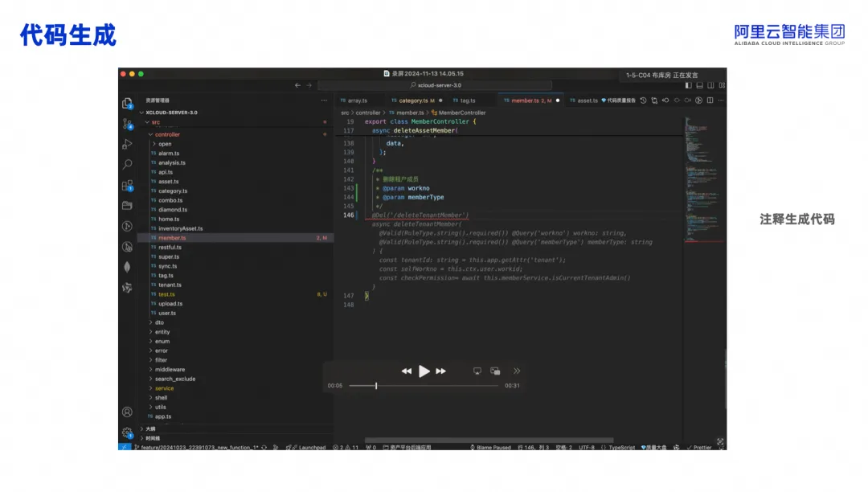The width and height of the screenshot is (868, 492).
Task: Open more options chevrons in video player
Action: pos(517,371)
